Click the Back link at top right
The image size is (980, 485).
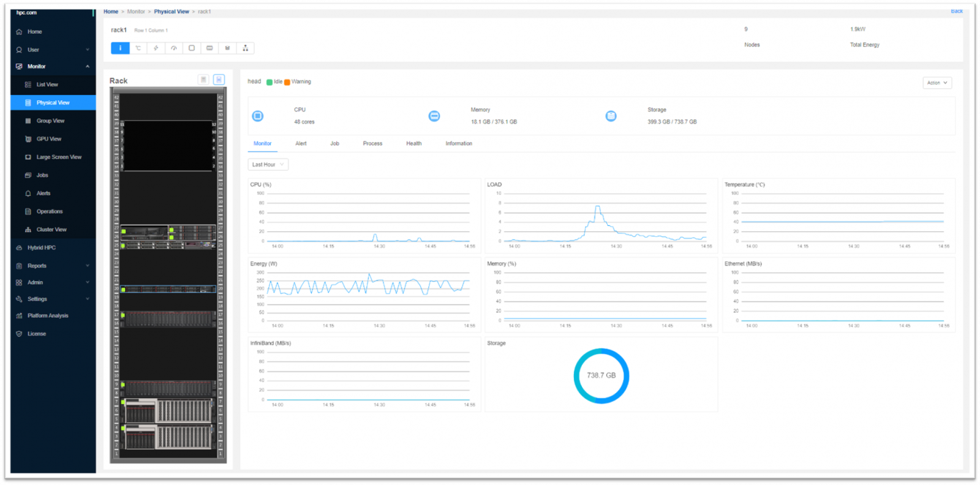[x=956, y=12]
